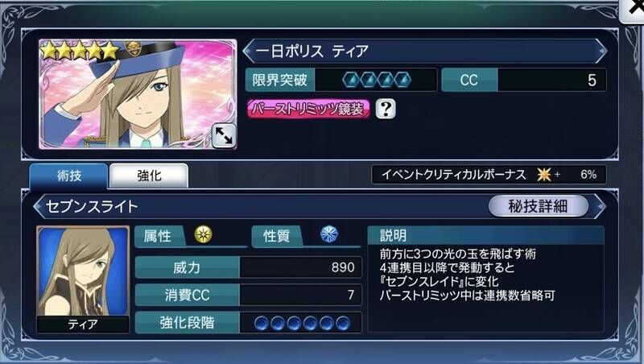Click the expand arrows icon on card image
The width and height of the screenshot is (644, 364).
click(x=224, y=135)
